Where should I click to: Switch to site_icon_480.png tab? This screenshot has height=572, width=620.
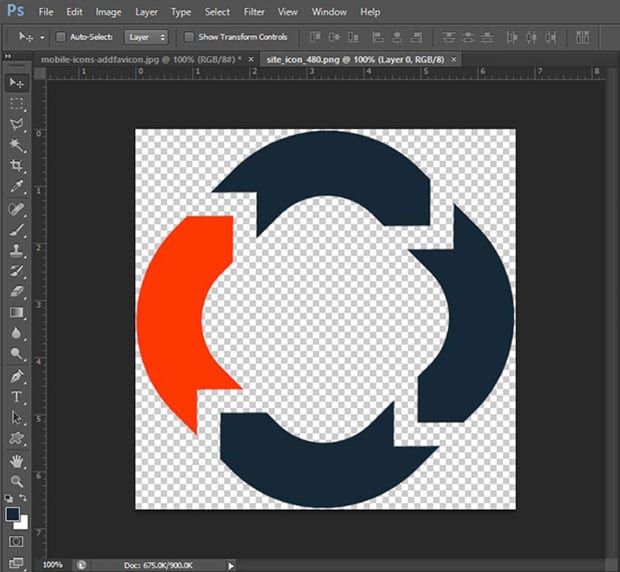coord(355,60)
